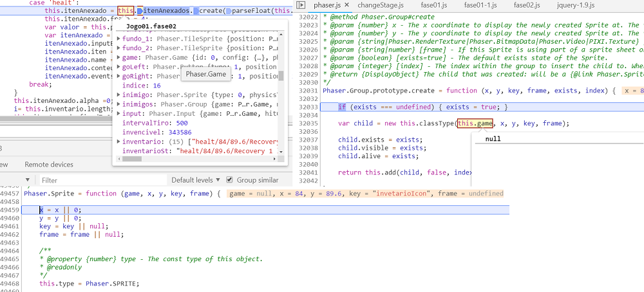Screen dimensions: 644x292
Task: Open the Default levels dropdown
Action: point(196,179)
